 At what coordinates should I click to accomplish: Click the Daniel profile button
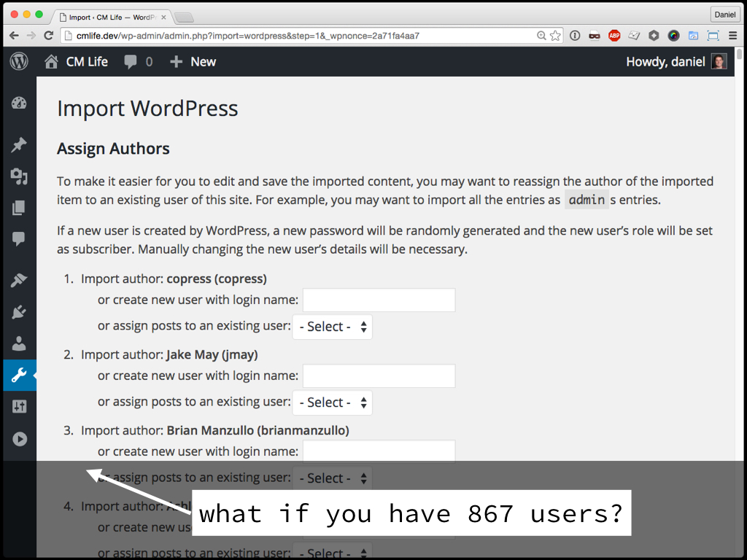(724, 15)
